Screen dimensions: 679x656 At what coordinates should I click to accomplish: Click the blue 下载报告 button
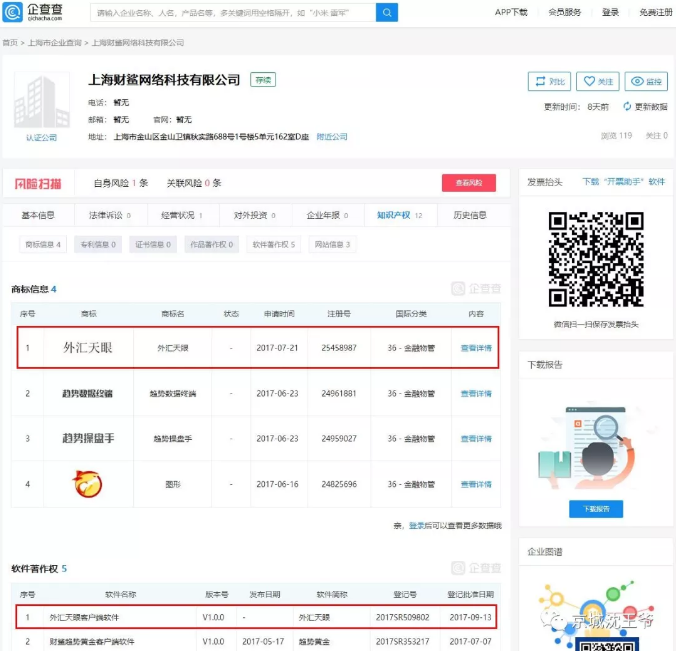(x=598, y=511)
